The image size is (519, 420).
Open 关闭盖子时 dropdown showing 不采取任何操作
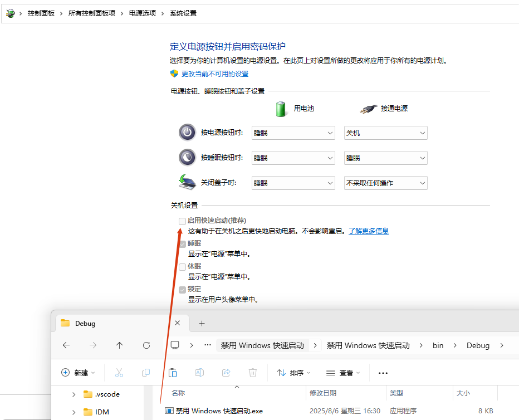pos(385,183)
